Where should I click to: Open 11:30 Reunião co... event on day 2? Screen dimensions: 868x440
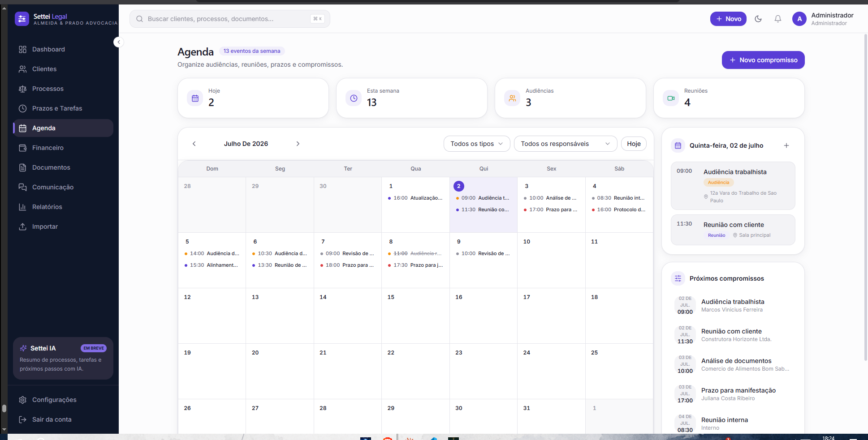pyautogui.click(x=483, y=209)
